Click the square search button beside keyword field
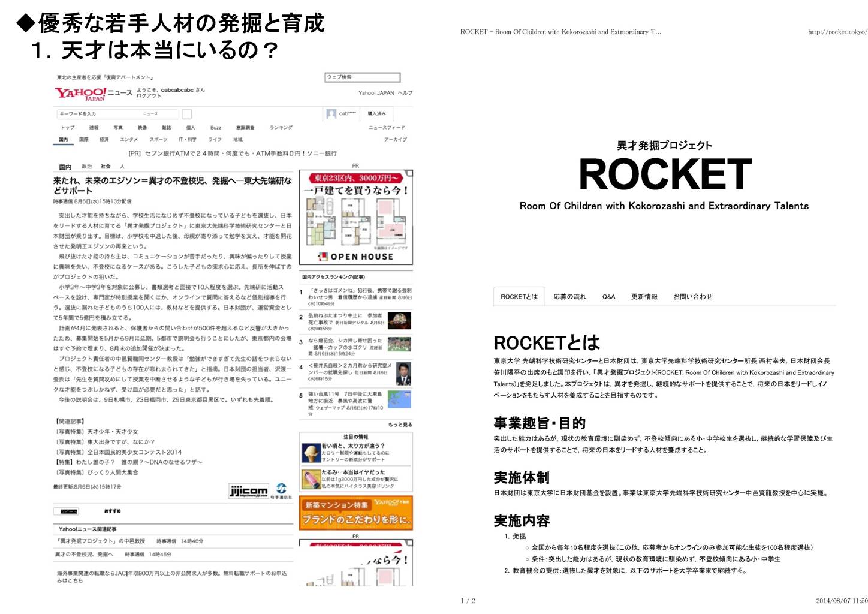This screenshot has width=868, height=614. pyautogui.click(x=186, y=114)
